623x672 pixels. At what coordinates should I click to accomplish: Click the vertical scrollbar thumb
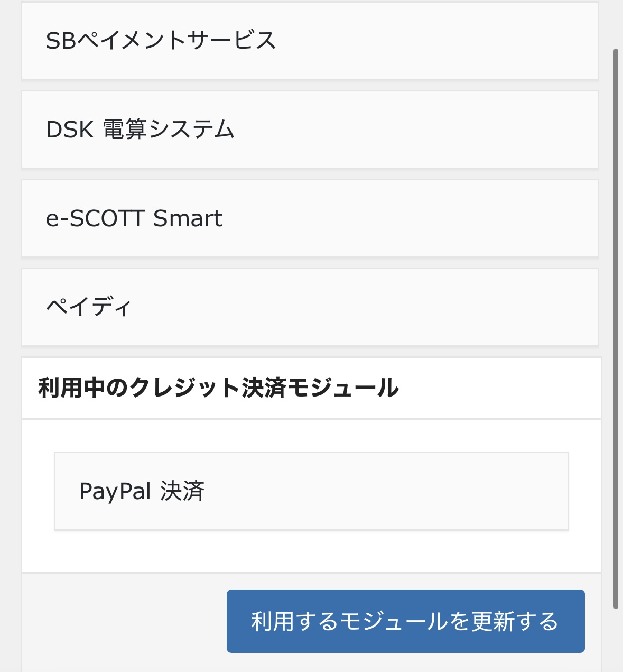[616, 329]
